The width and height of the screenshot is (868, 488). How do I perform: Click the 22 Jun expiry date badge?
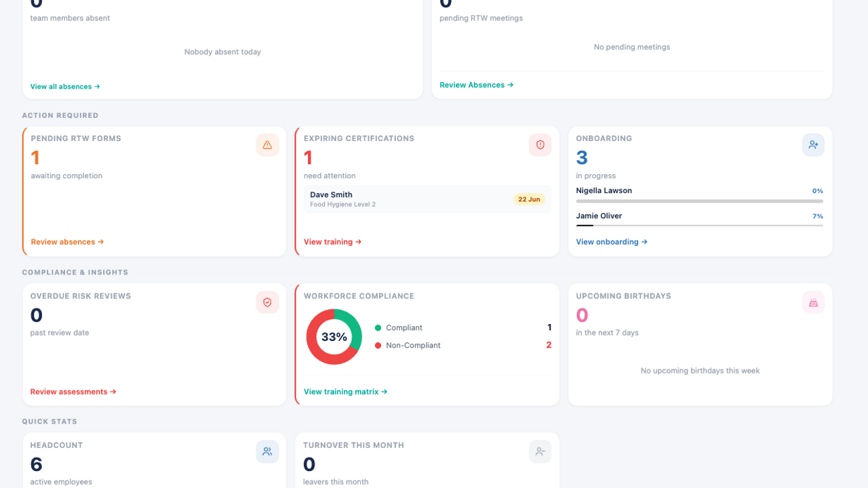click(529, 199)
